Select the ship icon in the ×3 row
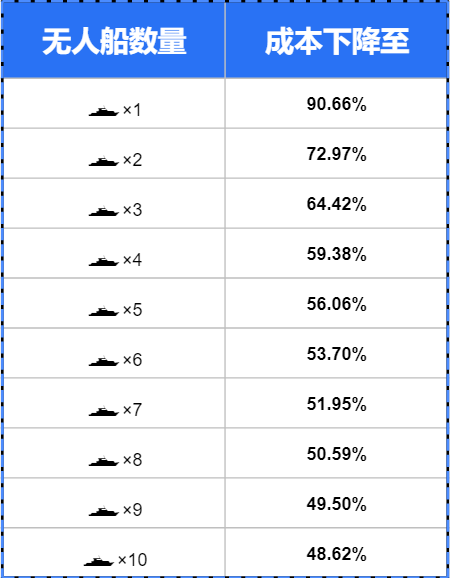 104,211
